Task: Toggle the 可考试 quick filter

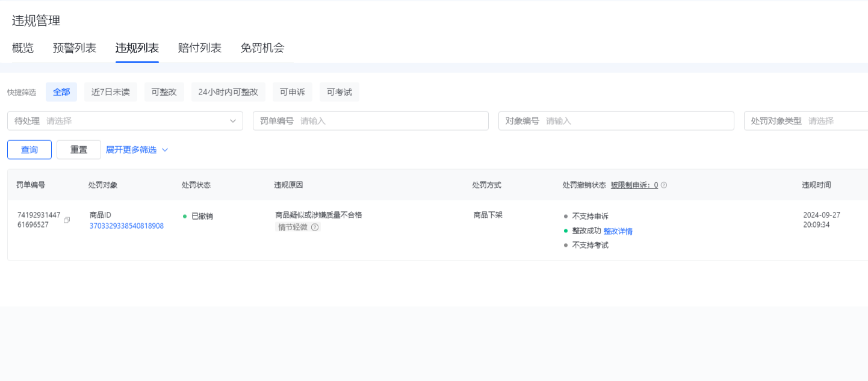Action: pyautogui.click(x=339, y=92)
